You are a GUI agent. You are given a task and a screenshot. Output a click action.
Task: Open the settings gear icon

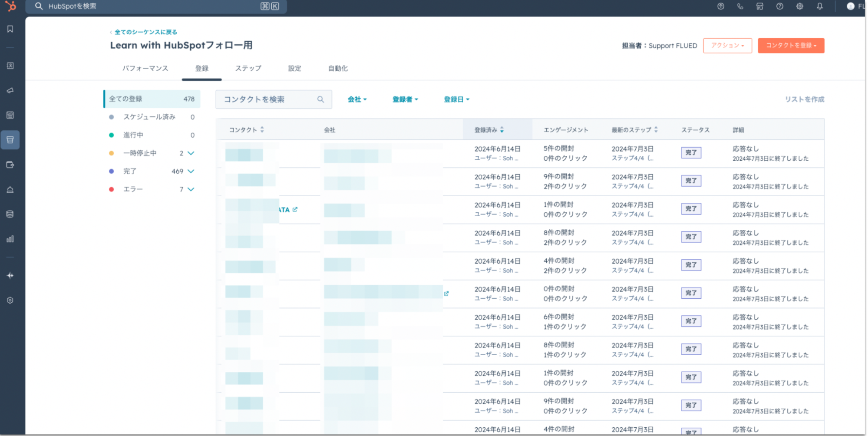(x=799, y=6)
